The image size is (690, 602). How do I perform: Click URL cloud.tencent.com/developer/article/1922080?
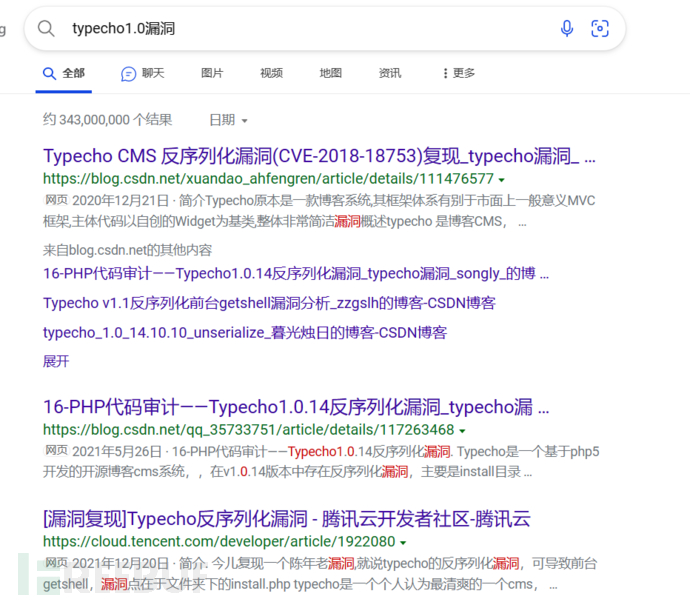[x=219, y=541]
